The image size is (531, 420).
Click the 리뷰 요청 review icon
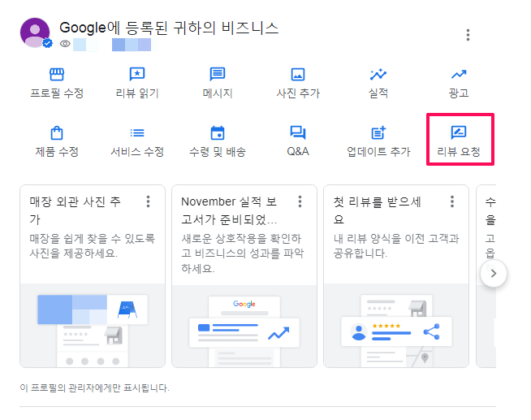point(459,132)
